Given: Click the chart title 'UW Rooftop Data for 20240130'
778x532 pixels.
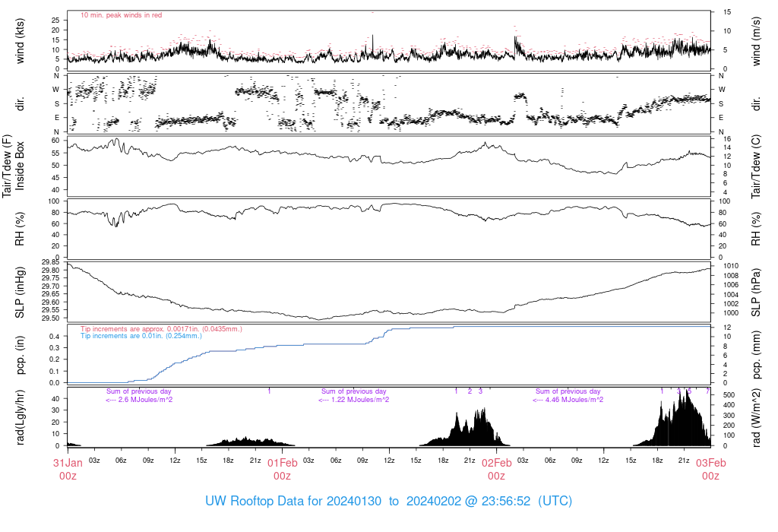Looking at the screenshot, I should [293, 501].
